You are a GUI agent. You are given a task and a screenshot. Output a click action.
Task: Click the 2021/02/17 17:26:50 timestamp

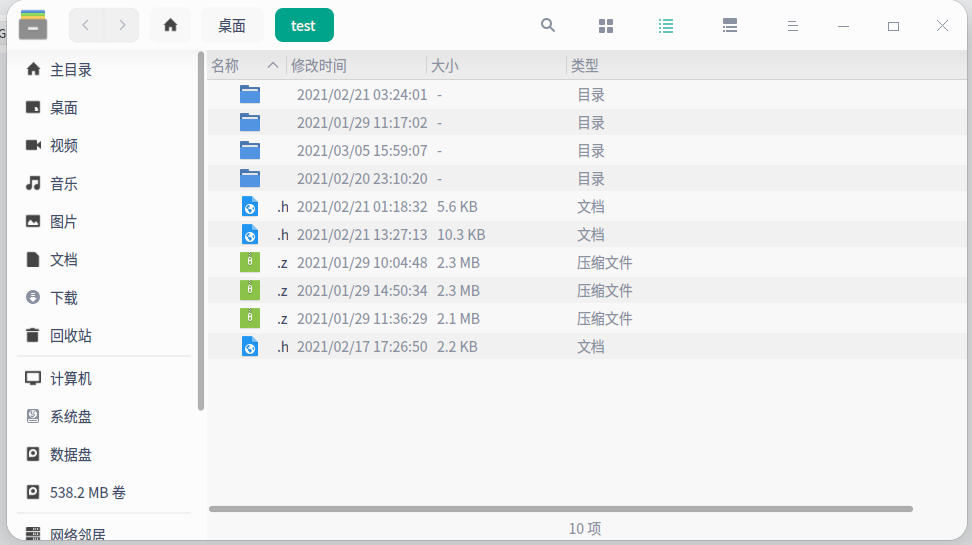point(362,347)
